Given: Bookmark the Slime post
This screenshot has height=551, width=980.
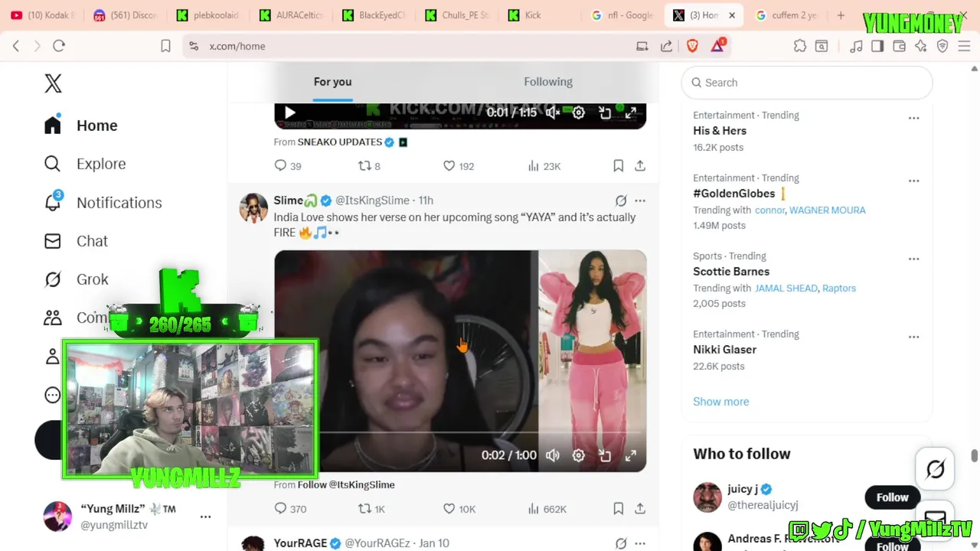Looking at the screenshot, I should coord(618,509).
